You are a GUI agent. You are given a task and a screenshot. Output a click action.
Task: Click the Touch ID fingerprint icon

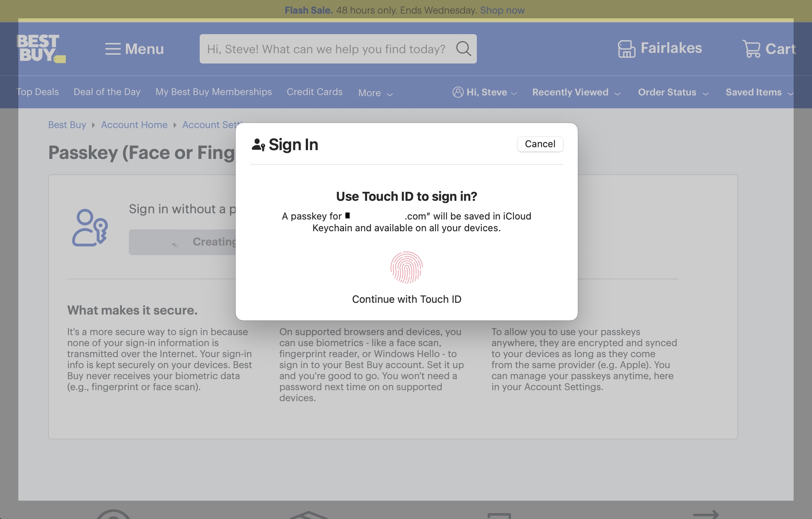(x=406, y=268)
